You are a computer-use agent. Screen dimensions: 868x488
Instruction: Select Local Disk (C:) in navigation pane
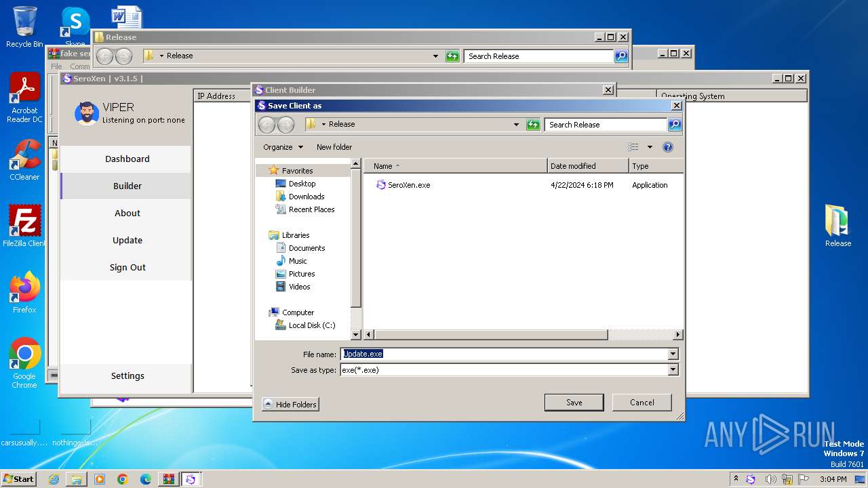tap(312, 325)
